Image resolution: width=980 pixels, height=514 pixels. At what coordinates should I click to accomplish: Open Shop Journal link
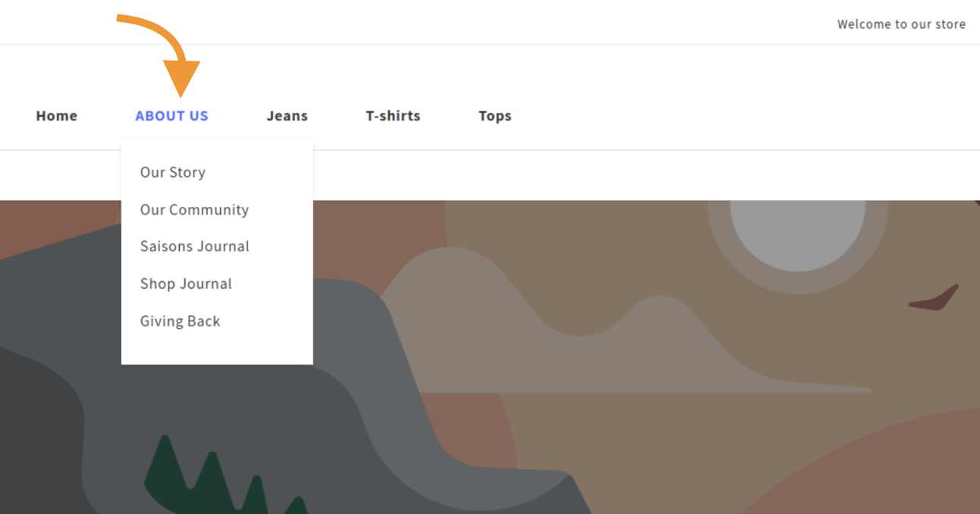pos(186,284)
